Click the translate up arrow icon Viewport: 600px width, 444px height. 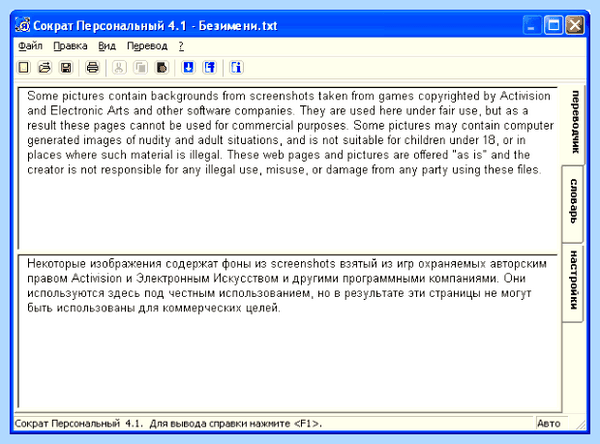[209, 68]
